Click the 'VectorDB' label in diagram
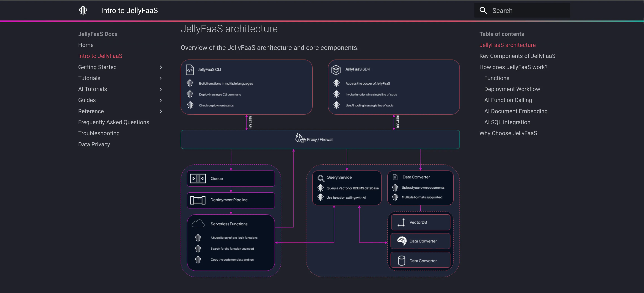Viewport: 644px width, 293px height. 418,222
